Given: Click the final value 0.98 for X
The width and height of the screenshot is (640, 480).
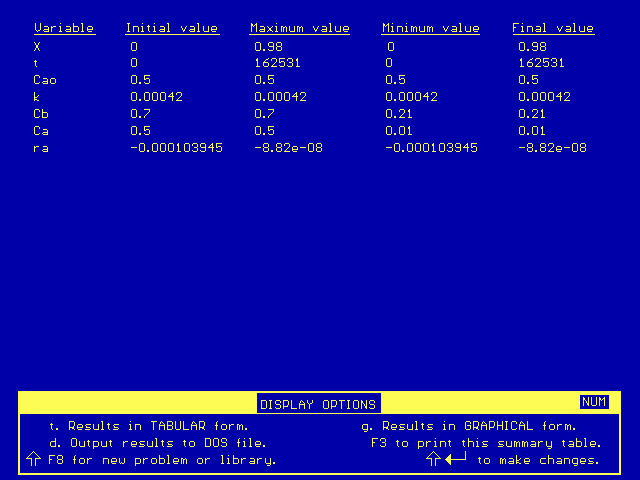Looking at the screenshot, I should coord(532,46).
